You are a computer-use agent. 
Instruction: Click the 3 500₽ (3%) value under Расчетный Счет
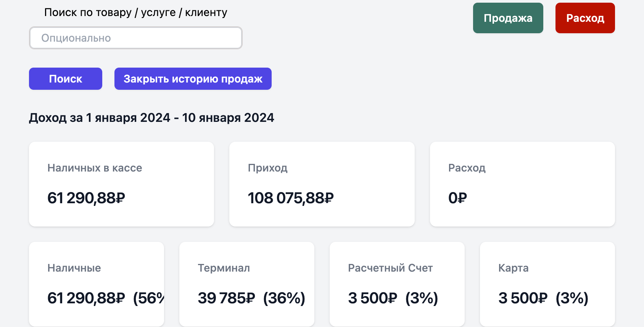[x=393, y=298]
